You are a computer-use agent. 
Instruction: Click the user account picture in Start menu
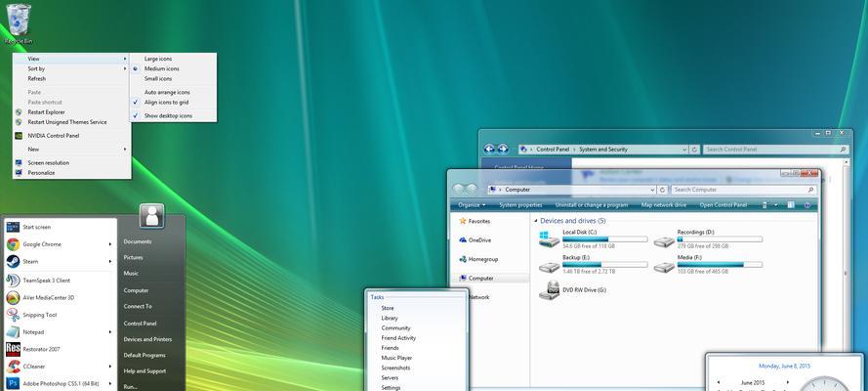(x=151, y=215)
